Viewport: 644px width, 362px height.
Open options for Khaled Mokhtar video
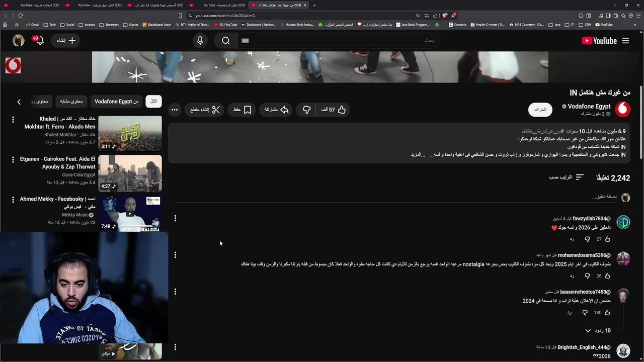(x=13, y=120)
